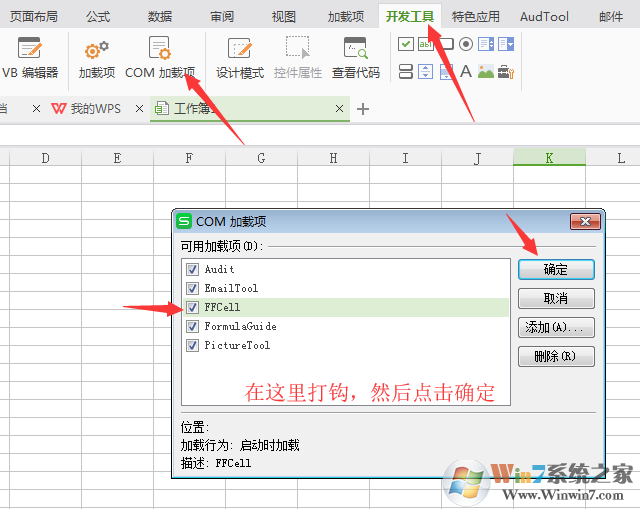Insert a spin button control
Screen dimensions: 640x509
[x=425, y=71]
